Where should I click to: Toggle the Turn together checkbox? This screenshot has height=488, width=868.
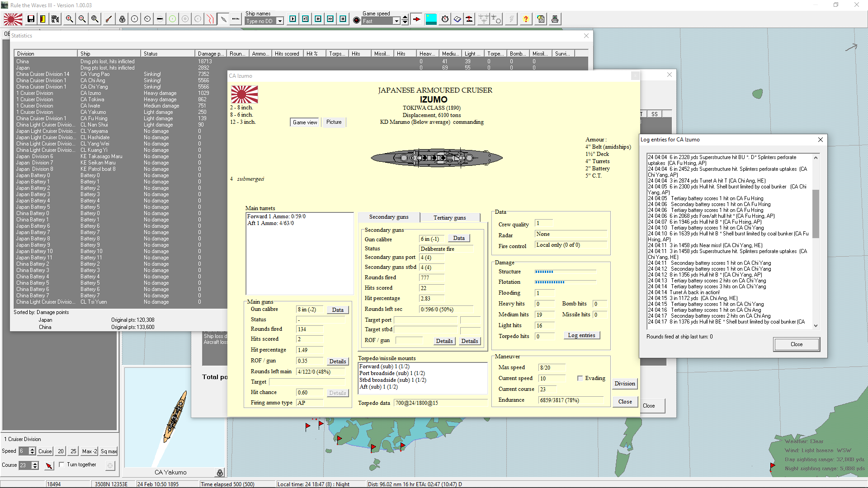pos(61,465)
